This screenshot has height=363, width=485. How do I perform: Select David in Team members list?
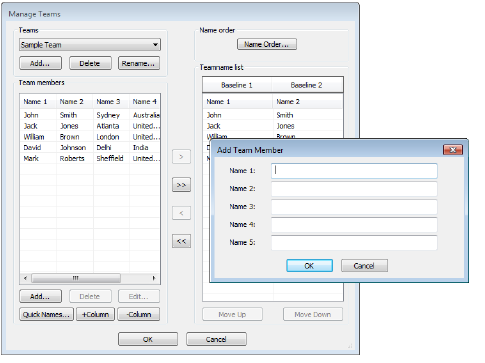pos(32,148)
